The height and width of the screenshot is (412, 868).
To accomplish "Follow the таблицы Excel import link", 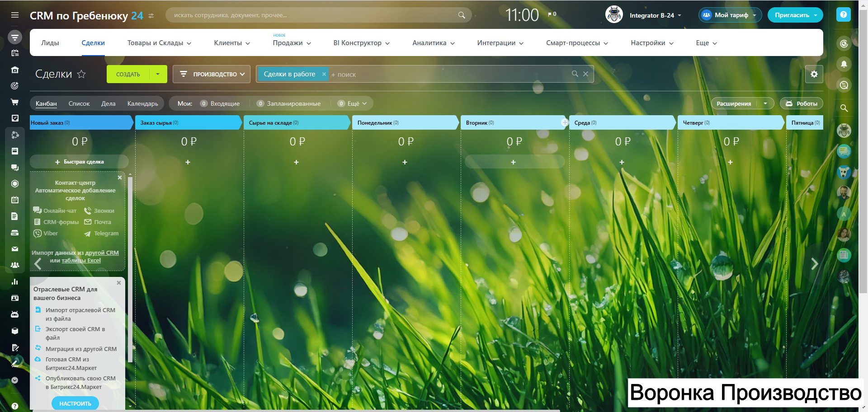I will click(x=81, y=261).
